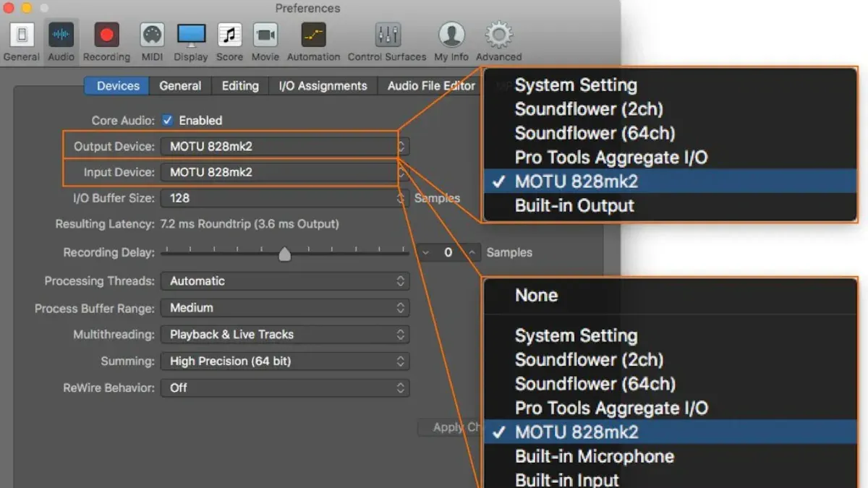Choose Built-in Output option

click(x=670, y=205)
